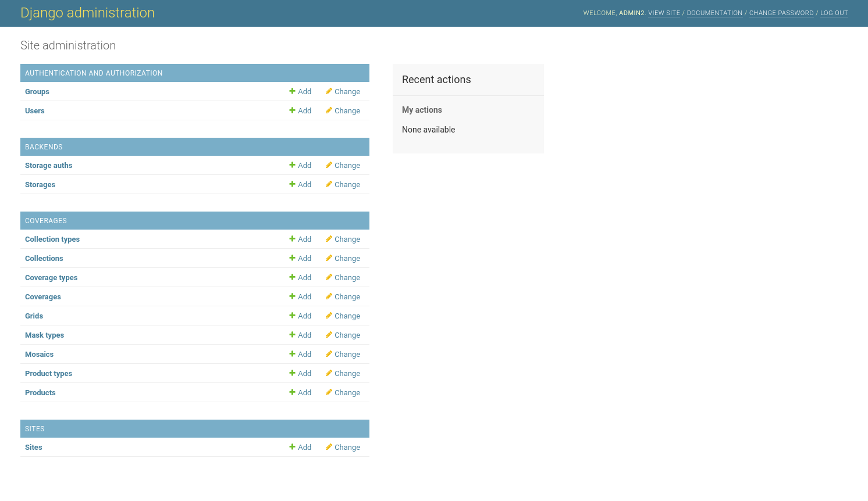
Task: Add a new Coverage
Action: (300, 297)
